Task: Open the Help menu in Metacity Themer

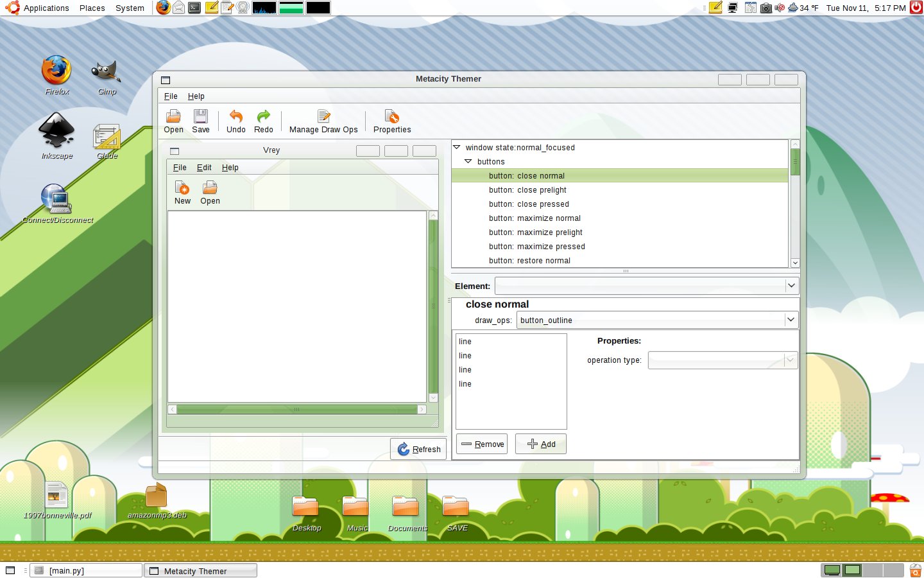Action: click(x=196, y=96)
